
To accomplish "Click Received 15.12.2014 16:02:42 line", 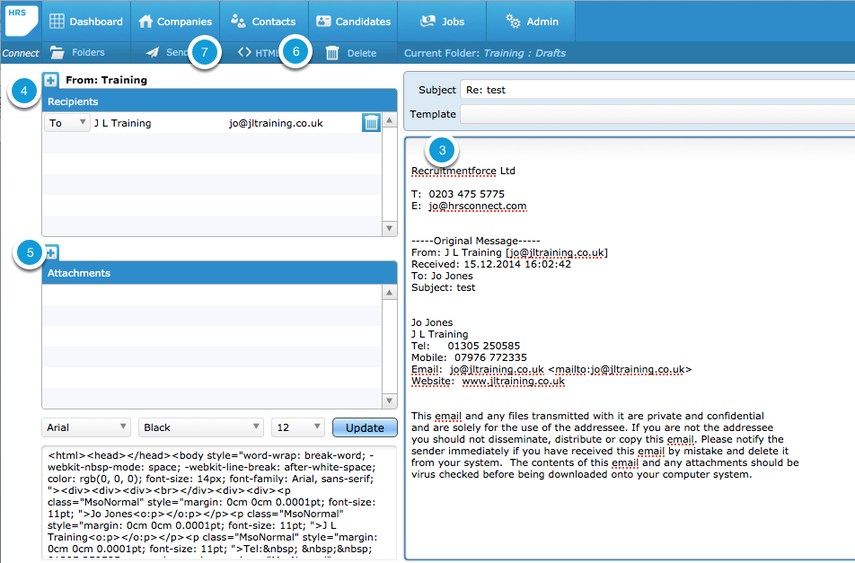I will [491, 264].
